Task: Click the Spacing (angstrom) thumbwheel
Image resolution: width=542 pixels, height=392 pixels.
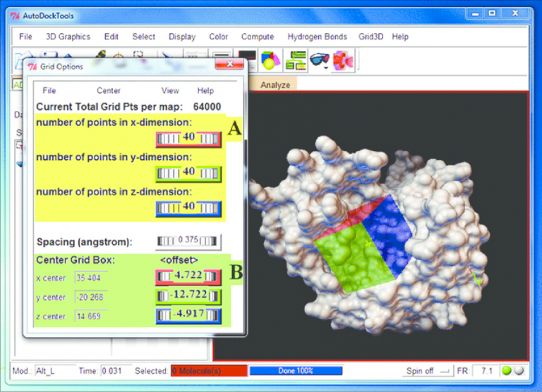Action: pos(187,241)
